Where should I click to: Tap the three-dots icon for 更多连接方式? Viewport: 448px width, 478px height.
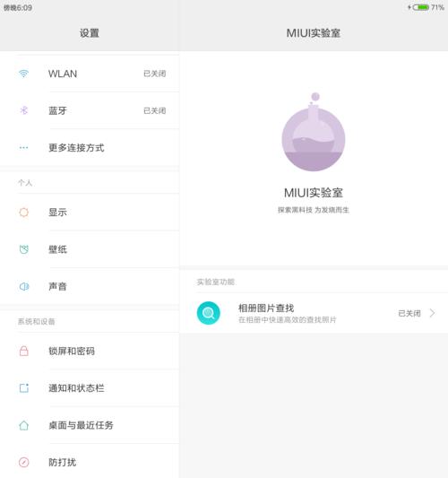pyautogui.click(x=24, y=148)
